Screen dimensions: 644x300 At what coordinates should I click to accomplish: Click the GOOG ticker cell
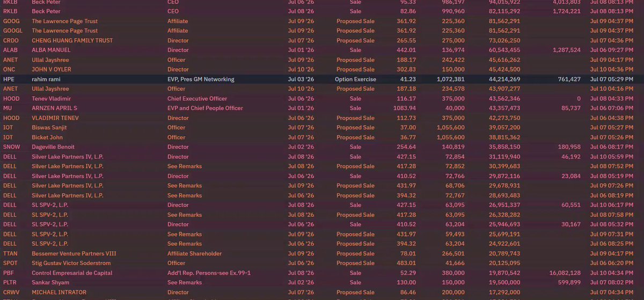pos(11,21)
